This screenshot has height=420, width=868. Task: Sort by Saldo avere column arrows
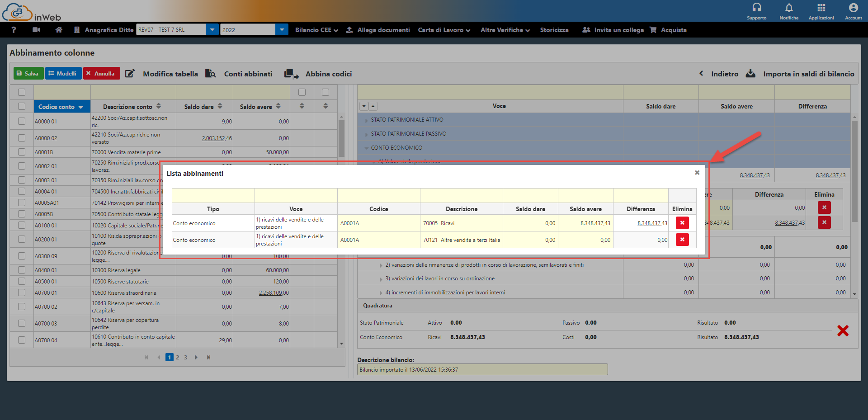(278, 106)
